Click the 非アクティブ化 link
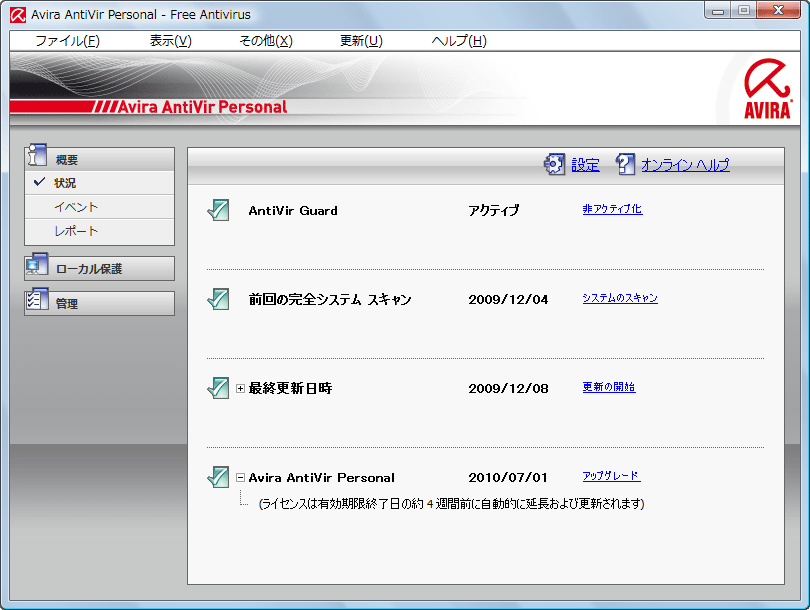This screenshot has width=810, height=610. click(x=612, y=209)
